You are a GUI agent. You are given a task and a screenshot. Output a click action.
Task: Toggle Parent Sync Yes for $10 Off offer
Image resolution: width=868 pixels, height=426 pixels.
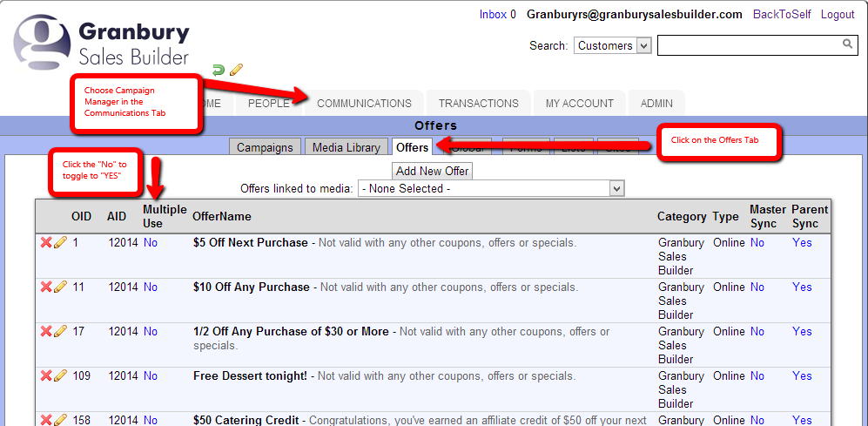click(x=802, y=287)
